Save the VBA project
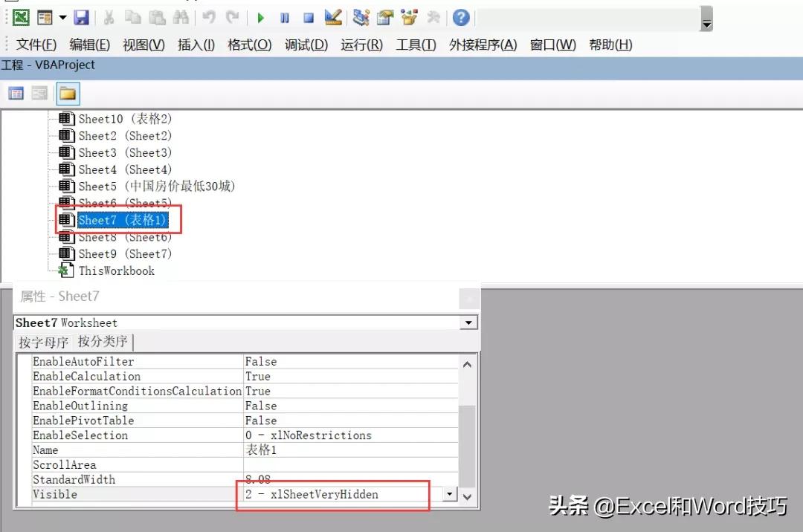 [80, 16]
